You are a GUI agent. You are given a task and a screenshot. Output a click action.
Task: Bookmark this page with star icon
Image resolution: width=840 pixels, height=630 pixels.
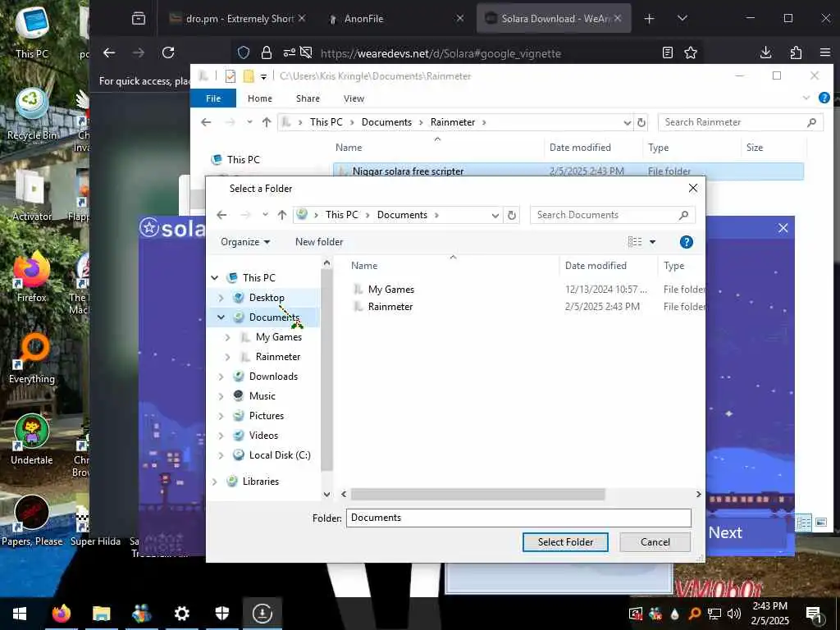pos(691,52)
